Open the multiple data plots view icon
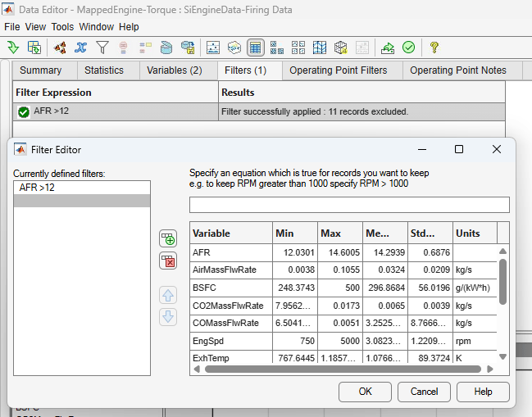The height and width of the screenshot is (417, 532). point(277,48)
